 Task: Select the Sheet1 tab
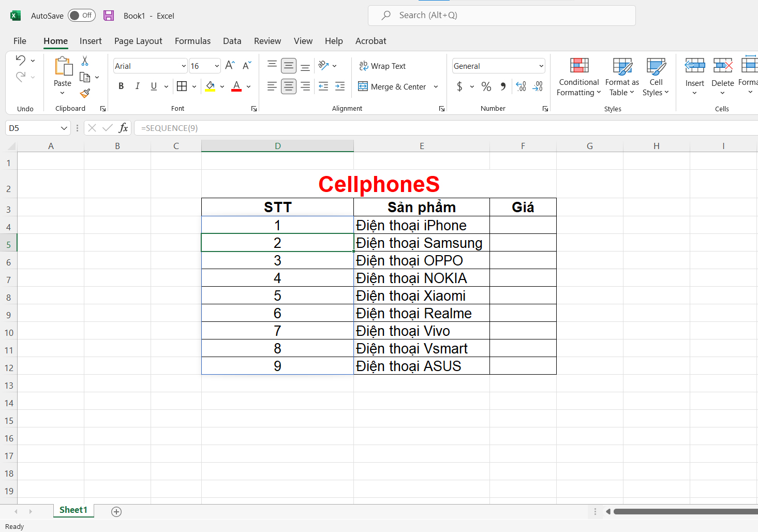coord(73,510)
